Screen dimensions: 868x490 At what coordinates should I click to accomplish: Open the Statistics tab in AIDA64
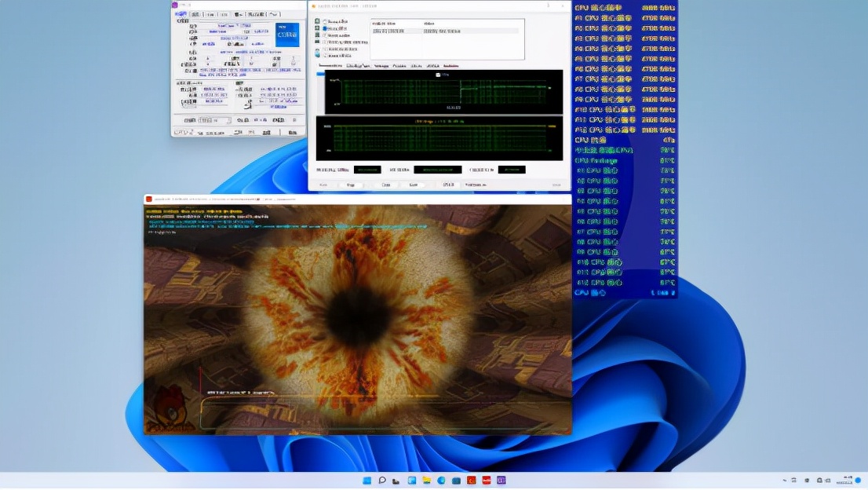point(450,66)
